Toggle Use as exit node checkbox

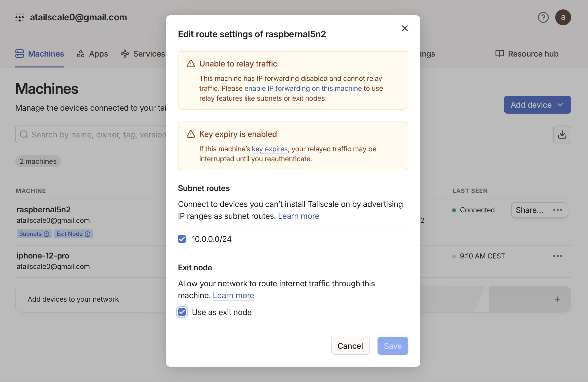click(x=182, y=312)
